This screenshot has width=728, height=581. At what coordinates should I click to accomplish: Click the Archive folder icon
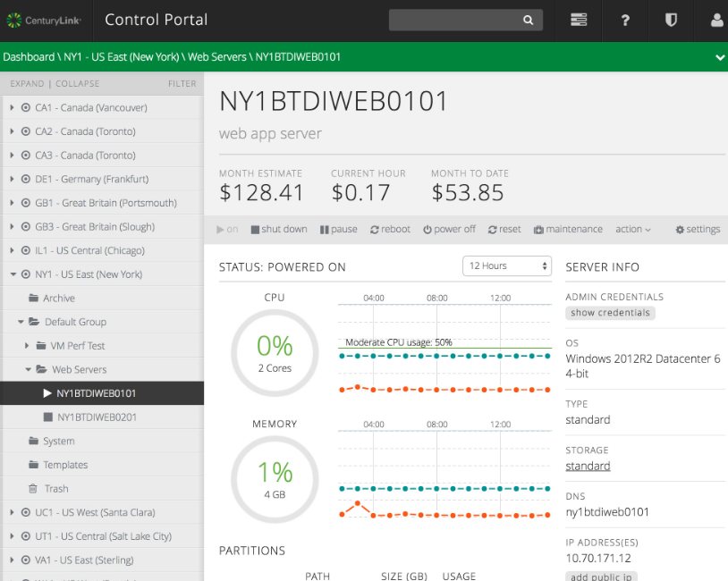pyautogui.click(x=33, y=298)
